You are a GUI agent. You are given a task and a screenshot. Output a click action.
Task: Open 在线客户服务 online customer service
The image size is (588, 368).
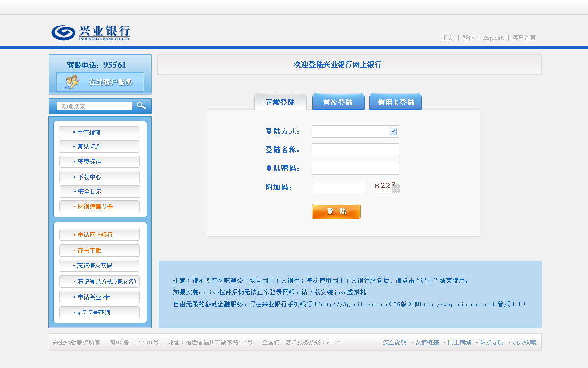tap(100, 82)
